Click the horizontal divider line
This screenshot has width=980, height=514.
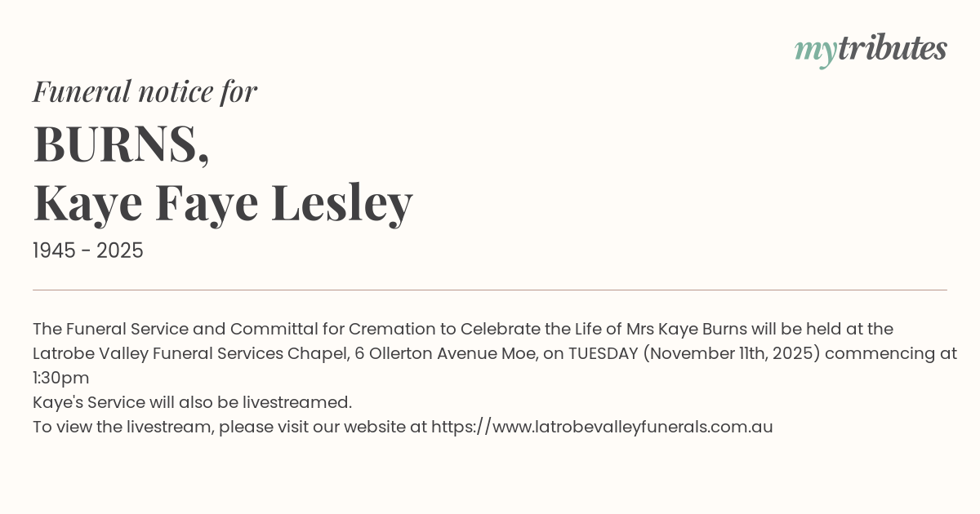pyautogui.click(x=490, y=290)
